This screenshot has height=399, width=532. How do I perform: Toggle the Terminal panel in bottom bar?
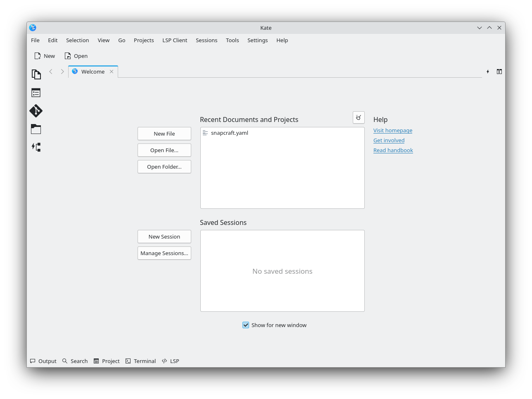click(141, 361)
